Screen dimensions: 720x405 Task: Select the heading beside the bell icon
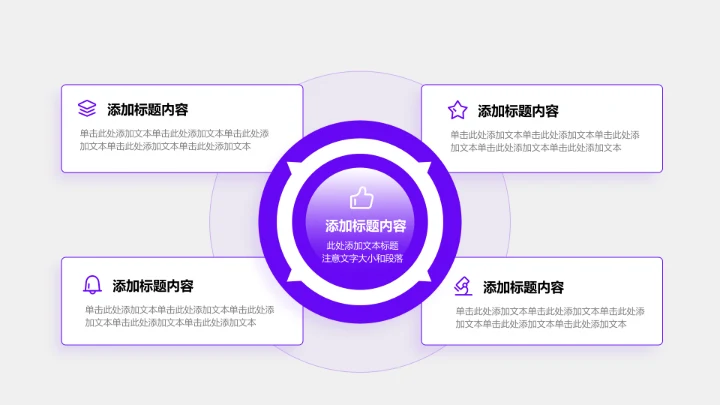tap(153, 286)
